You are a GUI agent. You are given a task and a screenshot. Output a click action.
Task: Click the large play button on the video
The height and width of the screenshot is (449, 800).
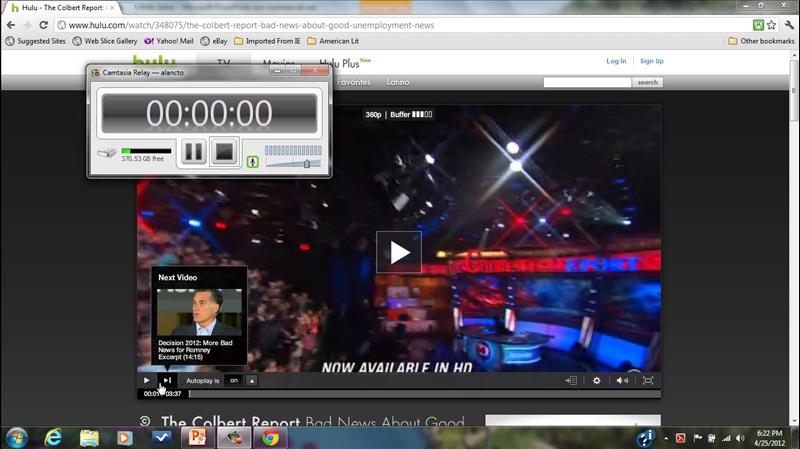point(399,252)
